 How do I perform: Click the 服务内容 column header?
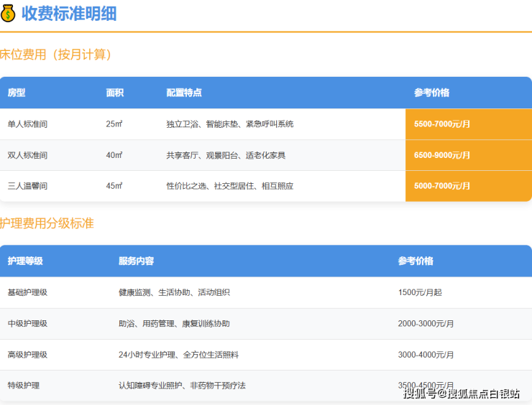point(136,261)
